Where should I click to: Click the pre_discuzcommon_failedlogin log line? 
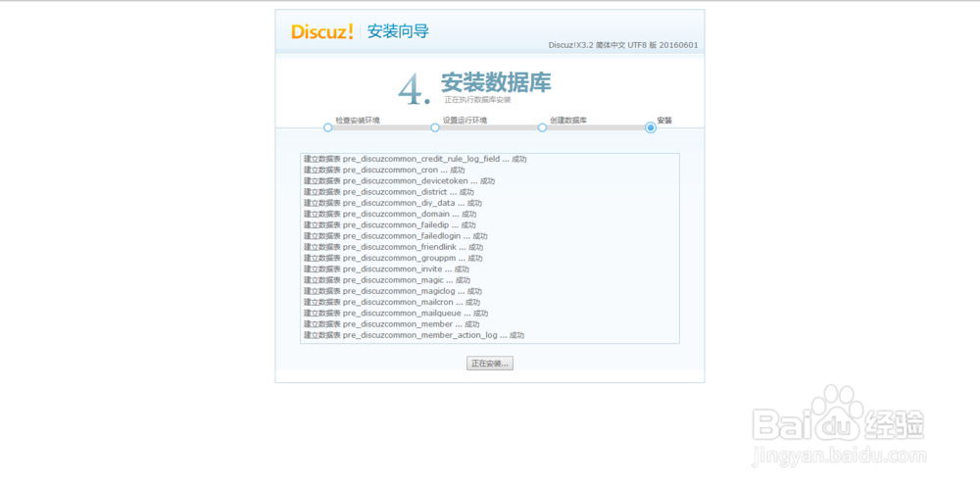click(x=396, y=236)
